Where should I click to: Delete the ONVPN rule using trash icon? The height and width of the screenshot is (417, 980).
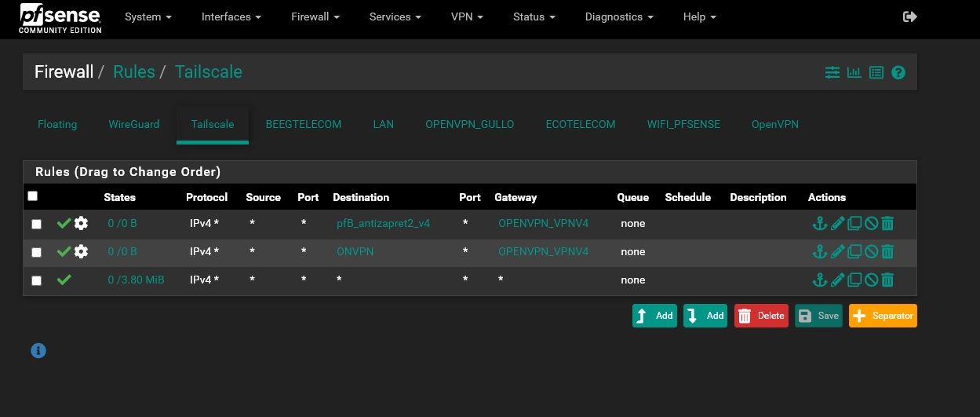[x=887, y=251]
